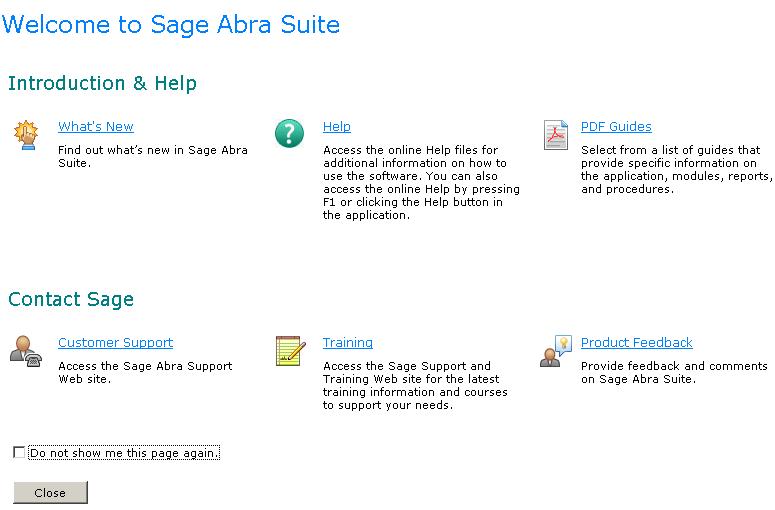Click the PDF Guides document icon
Viewport: 775px width, 510px height.
(x=555, y=134)
